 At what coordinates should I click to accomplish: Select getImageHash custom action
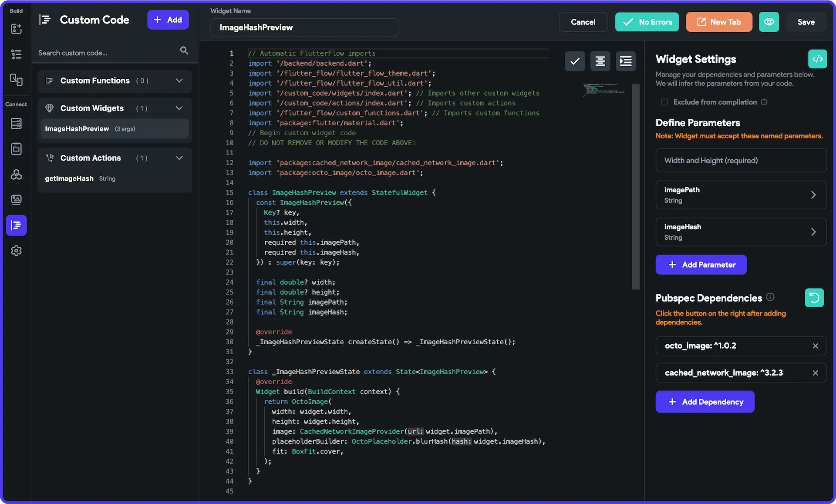70,178
